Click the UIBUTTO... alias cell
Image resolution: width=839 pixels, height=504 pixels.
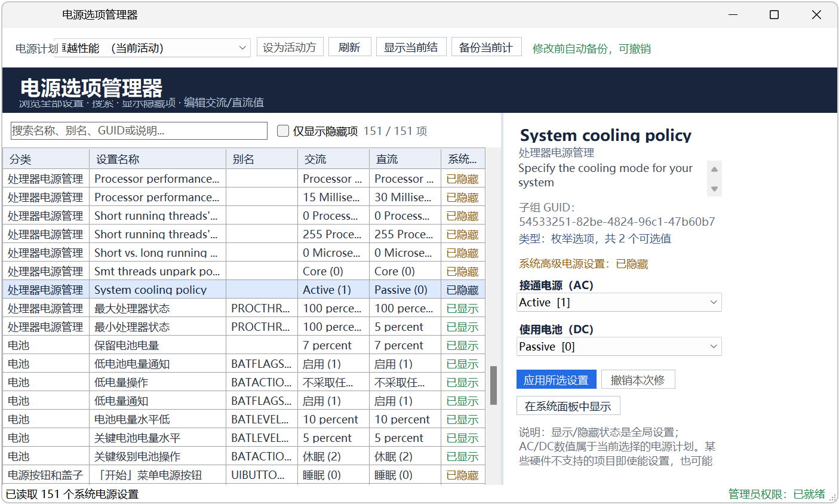tap(262, 475)
